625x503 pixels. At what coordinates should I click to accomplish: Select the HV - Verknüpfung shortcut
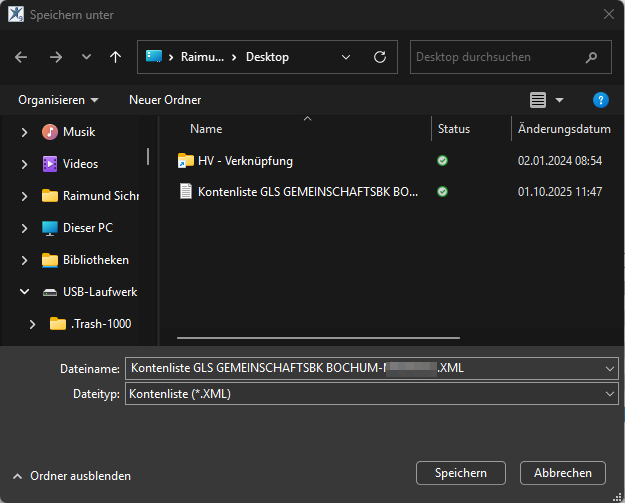(x=245, y=160)
